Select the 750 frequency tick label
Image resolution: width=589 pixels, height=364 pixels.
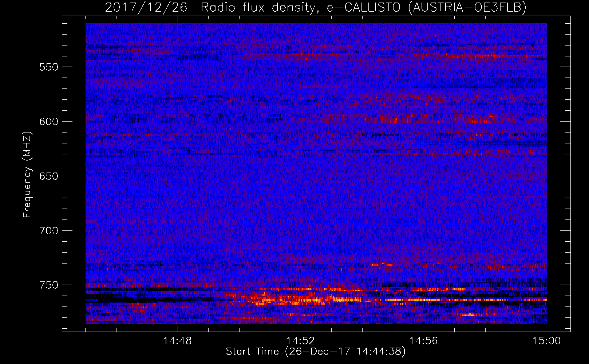[x=49, y=285]
